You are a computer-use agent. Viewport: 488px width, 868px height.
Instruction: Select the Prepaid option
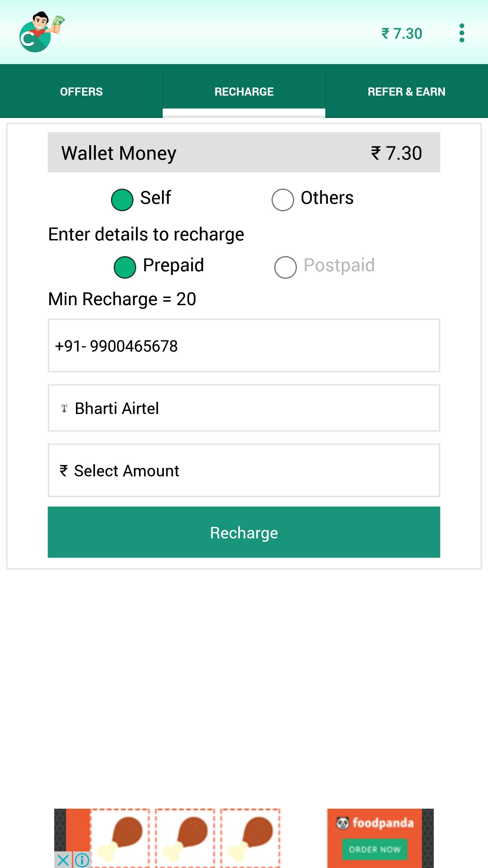click(x=125, y=267)
